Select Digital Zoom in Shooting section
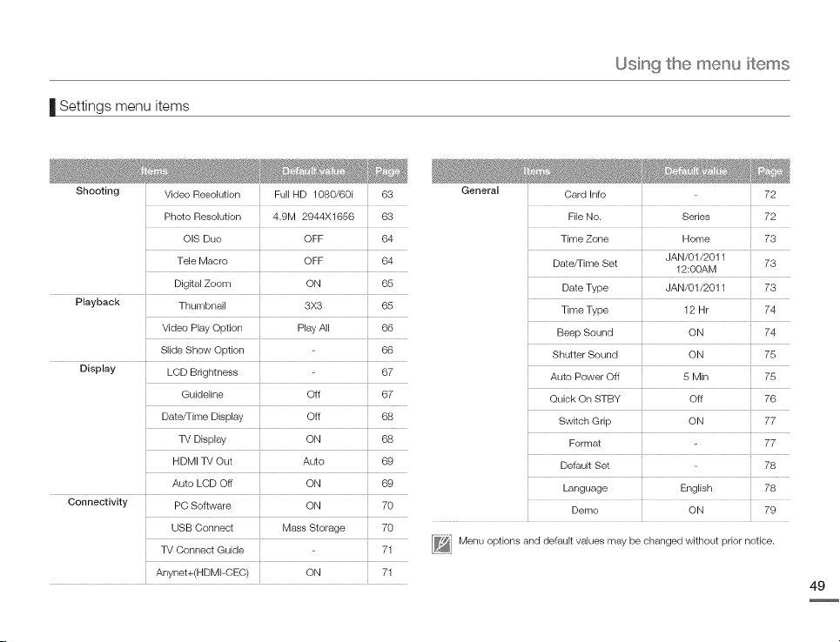 [x=202, y=284]
